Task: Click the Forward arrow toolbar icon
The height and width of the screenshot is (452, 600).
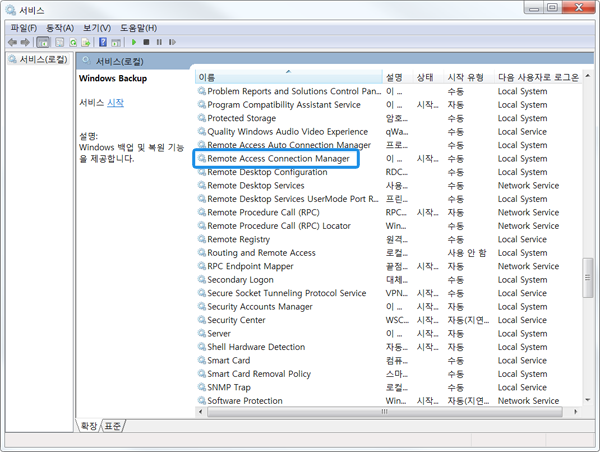Action: pyautogui.click(x=25, y=42)
